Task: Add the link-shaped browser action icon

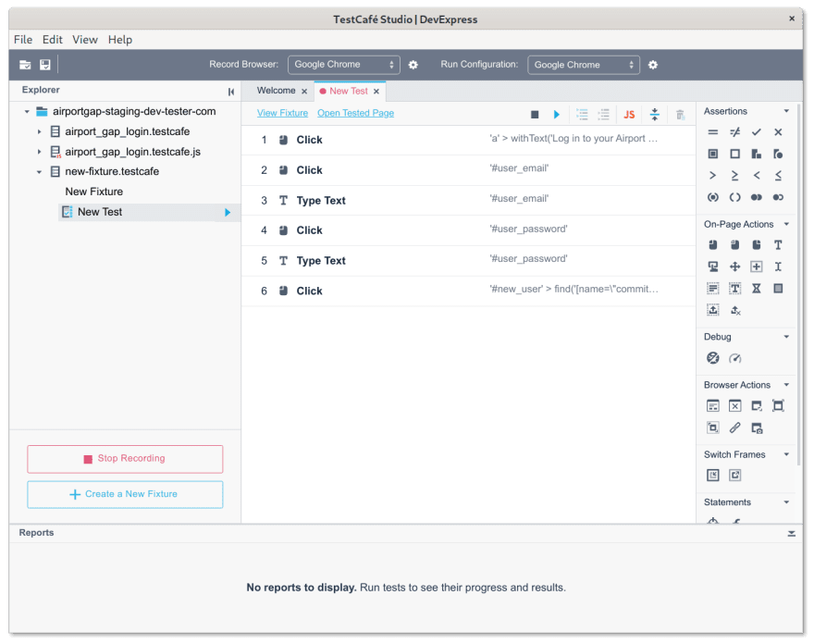Action: 734,428
